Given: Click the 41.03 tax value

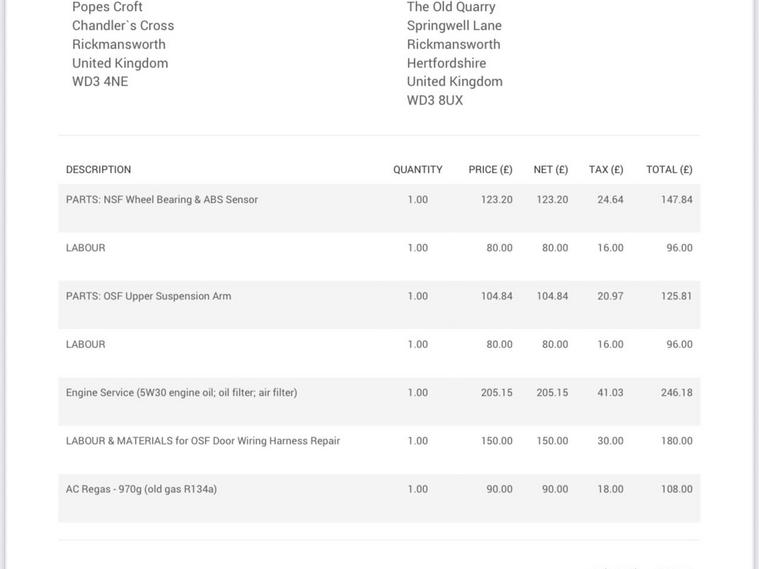Looking at the screenshot, I should (610, 392).
